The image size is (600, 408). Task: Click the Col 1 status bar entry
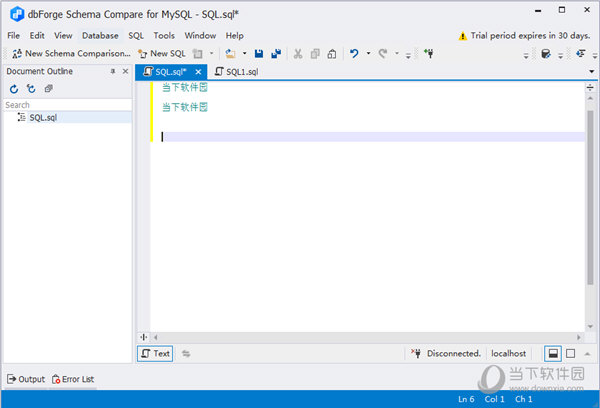494,399
